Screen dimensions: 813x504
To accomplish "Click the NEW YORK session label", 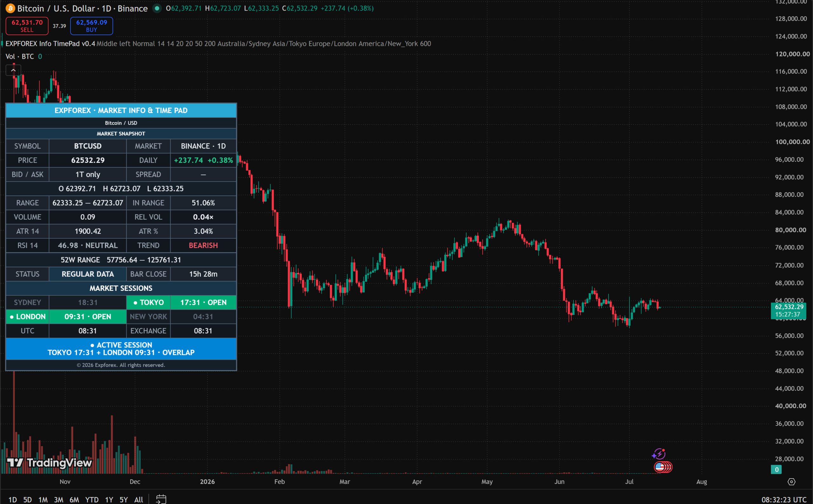I will (148, 317).
